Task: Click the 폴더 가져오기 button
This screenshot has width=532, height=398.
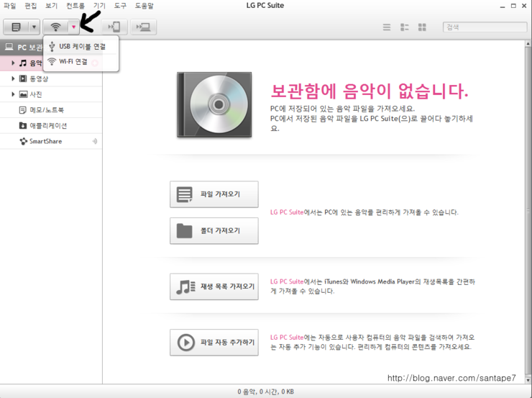Action: coord(214,231)
